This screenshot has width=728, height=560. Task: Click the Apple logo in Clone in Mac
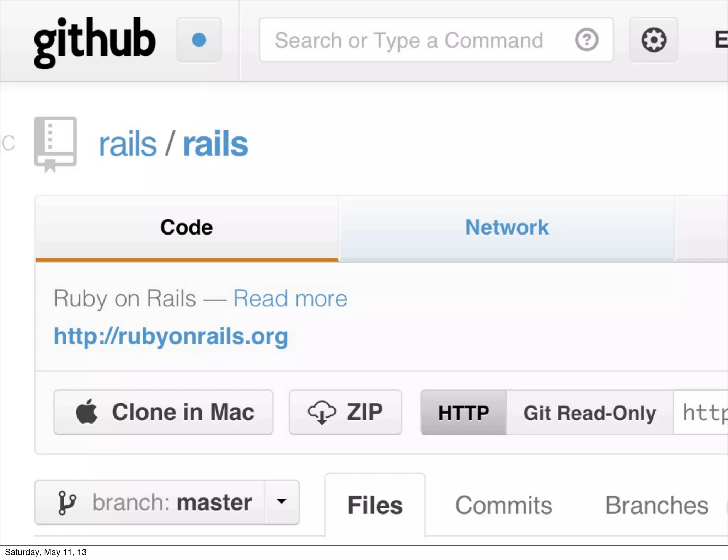coord(87,412)
